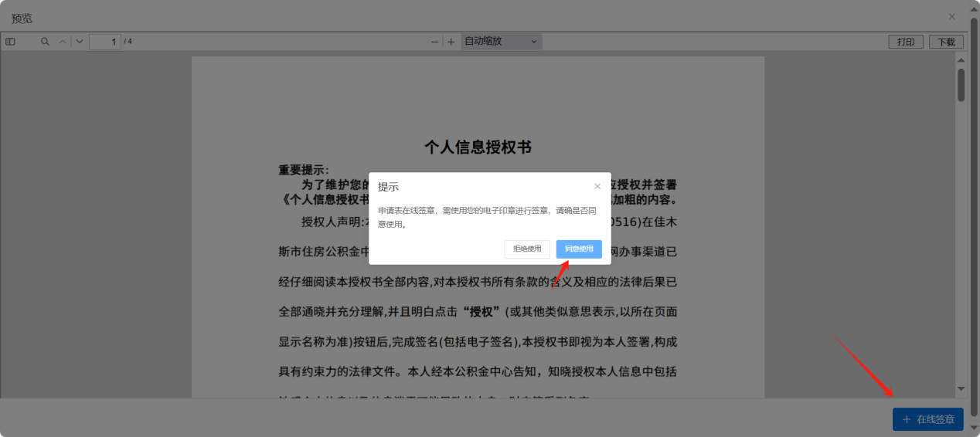Click the 重要提示 heading text
Image resolution: width=980 pixels, height=437 pixels.
pos(304,171)
